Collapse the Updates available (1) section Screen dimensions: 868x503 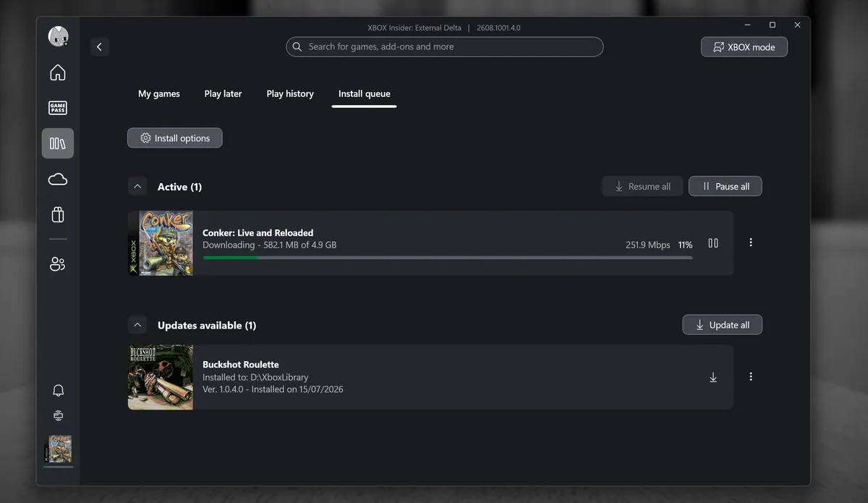[137, 325]
